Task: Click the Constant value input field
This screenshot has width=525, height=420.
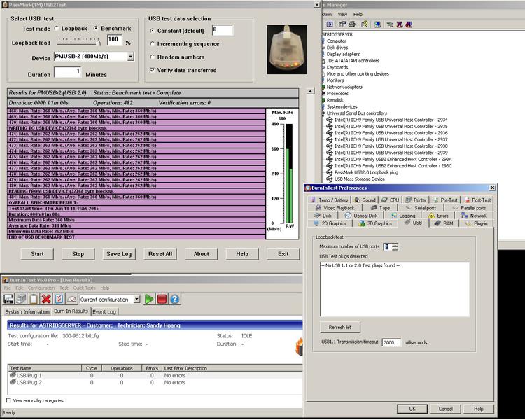Action: (223, 30)
